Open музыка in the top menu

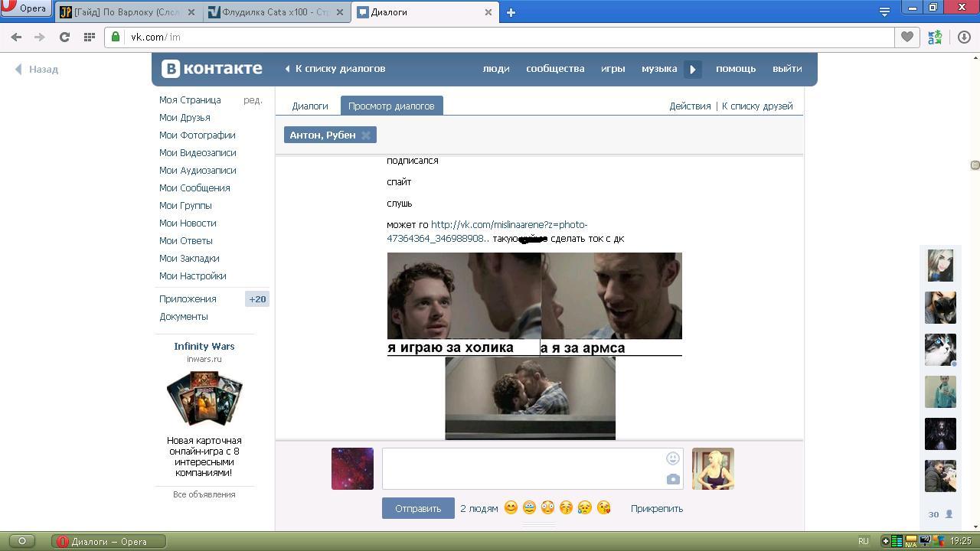pos(659,69)
